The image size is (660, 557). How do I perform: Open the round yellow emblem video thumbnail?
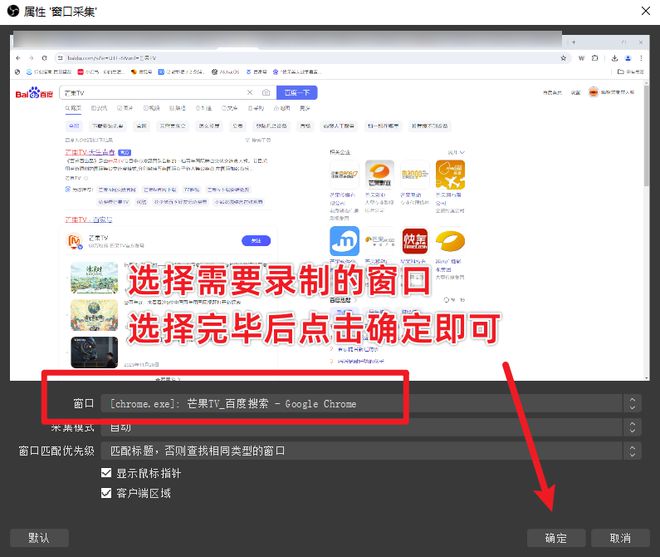(x=94, y=315)
